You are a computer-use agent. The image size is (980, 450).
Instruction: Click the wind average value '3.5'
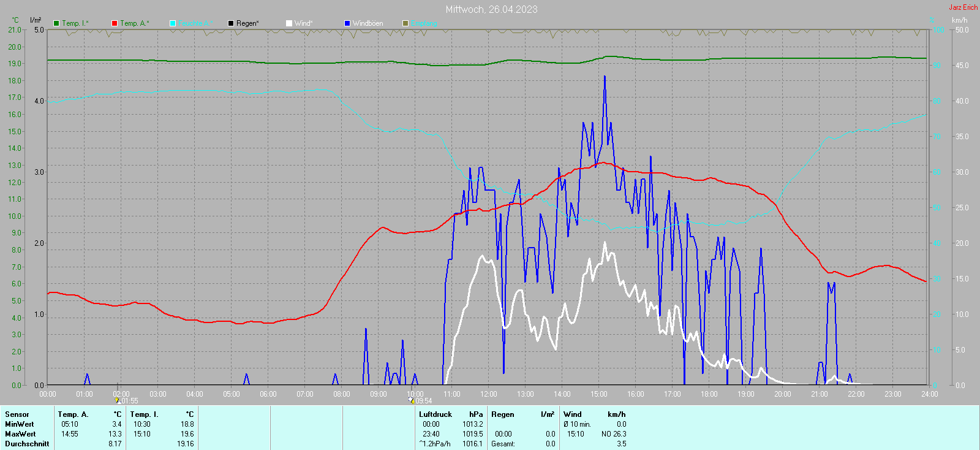click(x=622, y=444)
